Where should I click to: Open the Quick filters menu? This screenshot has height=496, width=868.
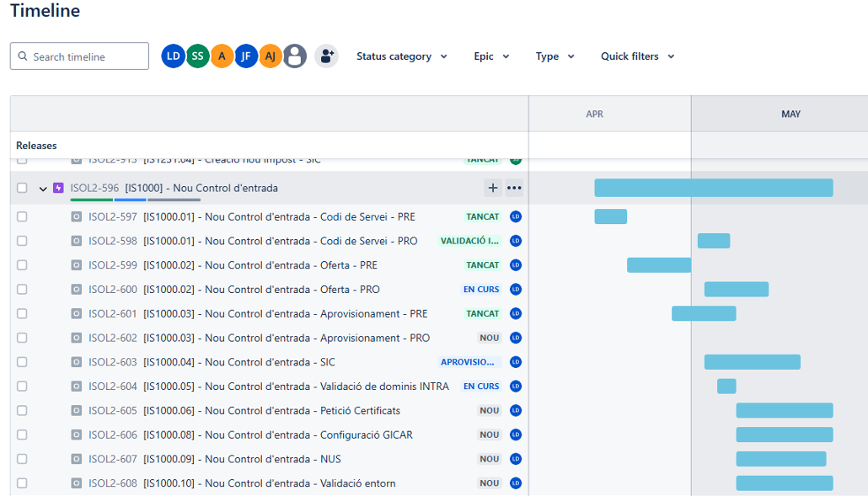[637, 56]
